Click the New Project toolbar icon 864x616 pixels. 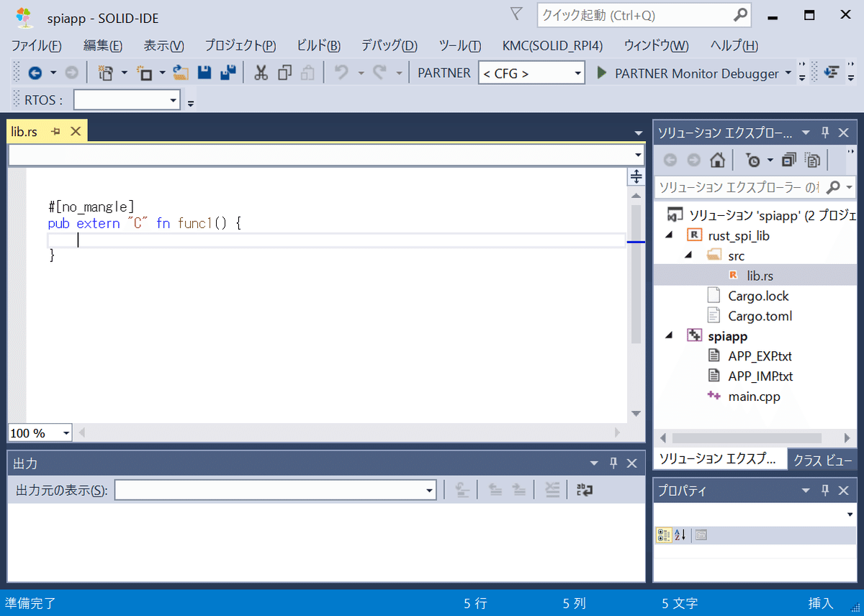point(106,73)
